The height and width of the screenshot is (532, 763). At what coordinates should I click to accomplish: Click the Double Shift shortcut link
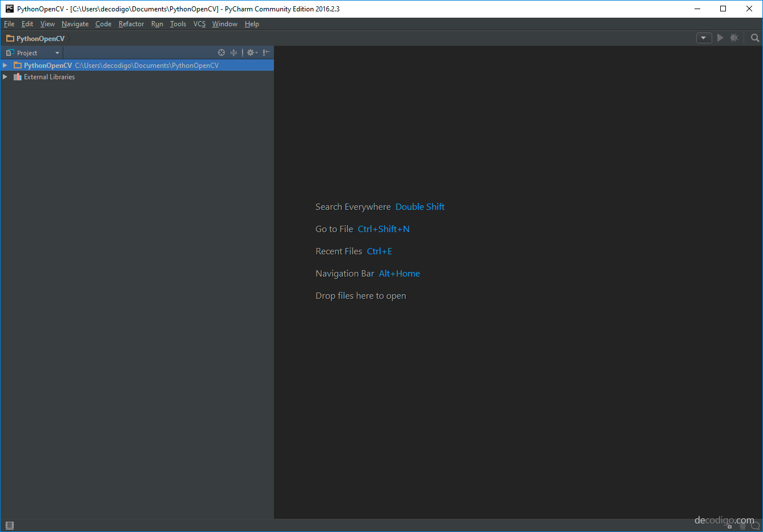coord(420,206)
